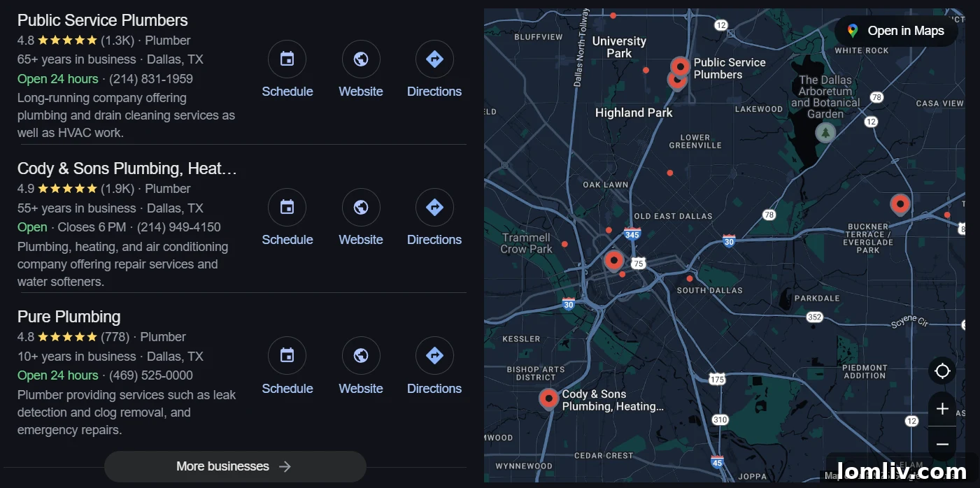Viewport: 980px width, 488px height.
Task: Open the Public Service Plumbers listing title
Action: coord(103,20)
